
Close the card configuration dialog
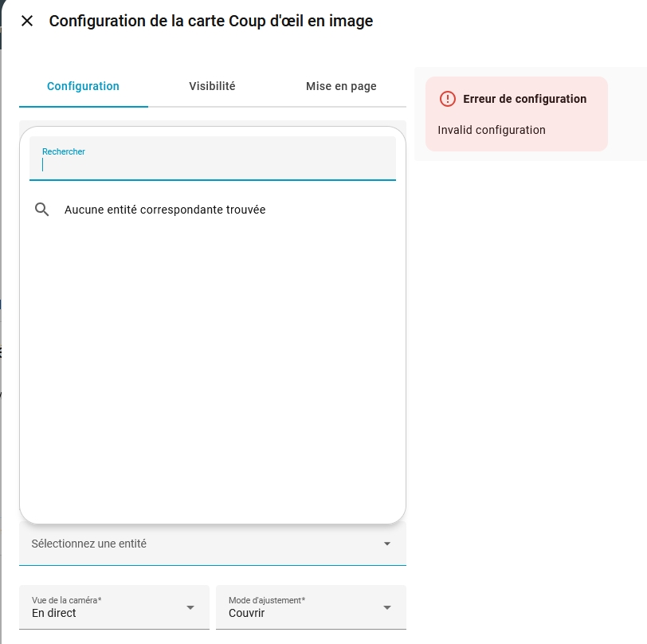[x=27, y=21]
